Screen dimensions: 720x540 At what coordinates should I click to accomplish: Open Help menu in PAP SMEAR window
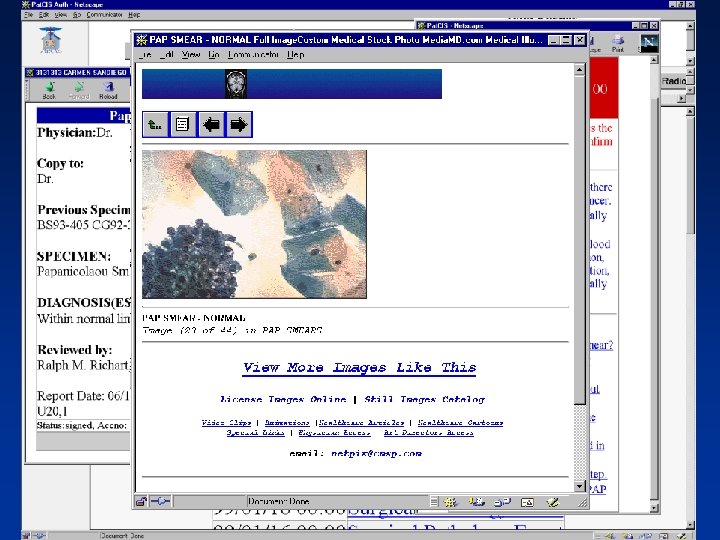[296, 55]
